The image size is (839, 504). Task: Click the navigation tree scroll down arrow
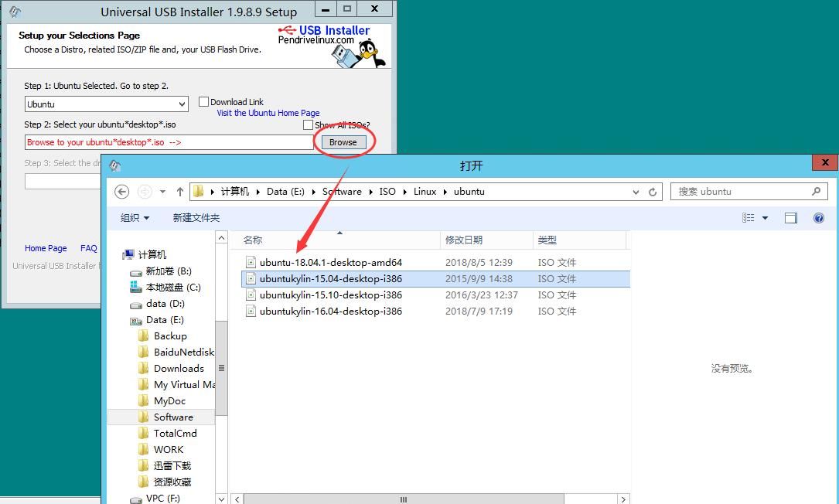click(221, 499)
